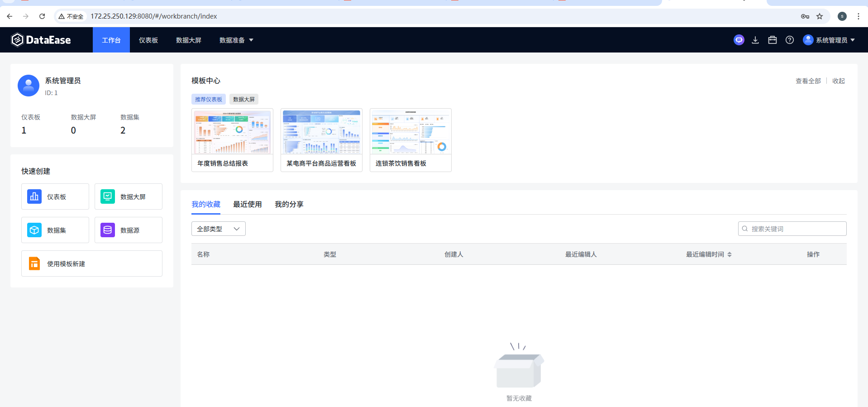Open the 某电商平台商品运营看板 template thumbnail
The width and height of the screenshot is (868, 407).
click(x=321, y=132)
